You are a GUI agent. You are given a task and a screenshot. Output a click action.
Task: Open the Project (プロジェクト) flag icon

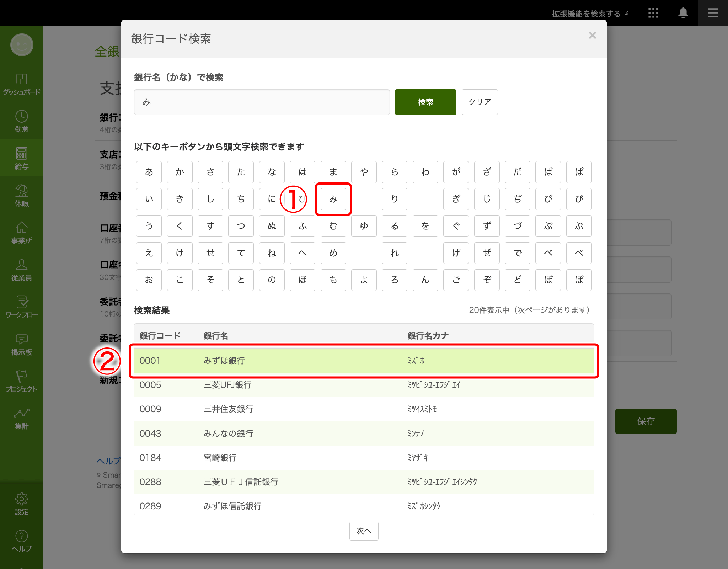(22, 381)
